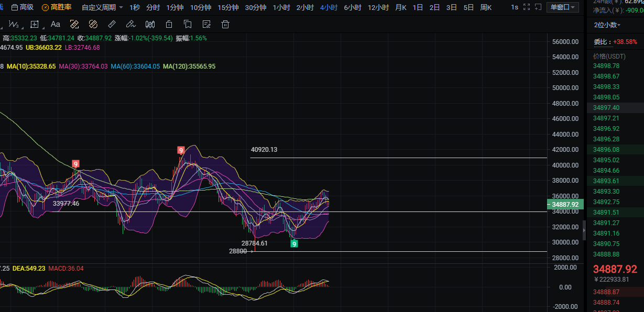Screen dimensions: 644x312
Task: Click the order book price 34898.78
Action: click(x=606, y=66)
